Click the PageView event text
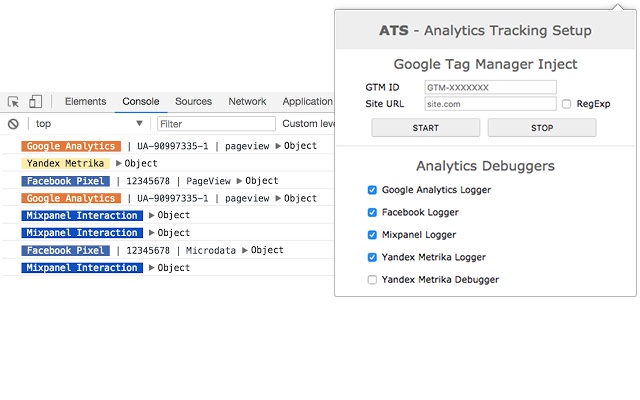This screenshot has width=640, height=400. click(x=208, y=181)
